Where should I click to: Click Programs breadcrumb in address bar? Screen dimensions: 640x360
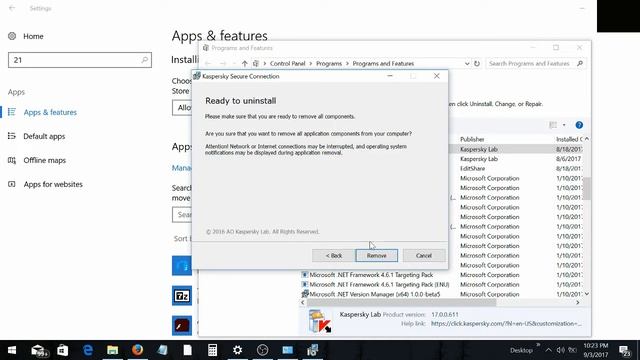click(x=329, y=64)
